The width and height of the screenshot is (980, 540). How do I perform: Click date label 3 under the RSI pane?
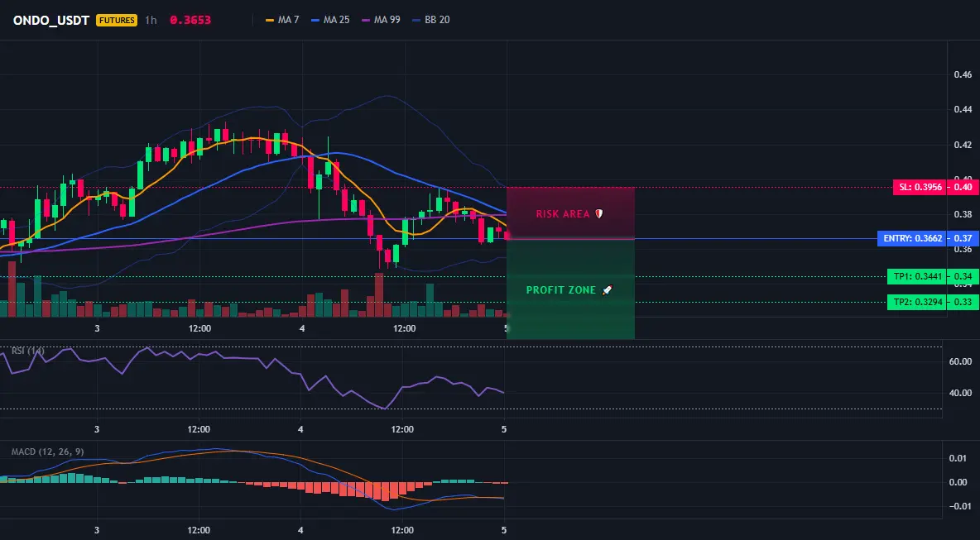tap(97, 429)
